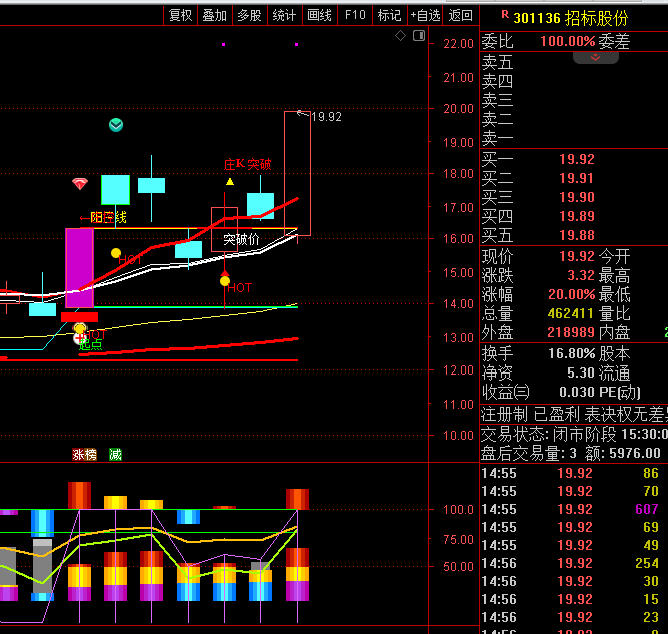Image resolution: width=668 pixels, height=634 pixels.
Task: Click the 统计 statistics button
Action: coord(284,15)
